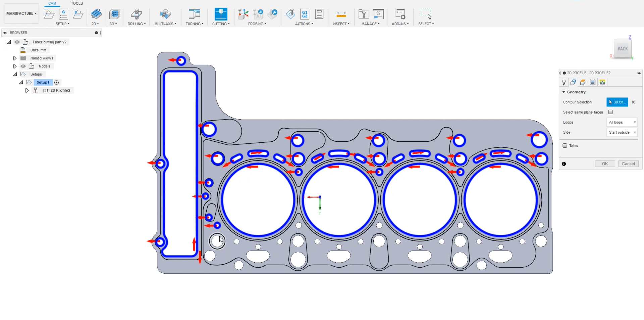This screenshot has height=320, width=644.
Task: Open the Post Process G1G2 icon
Action: 305,14
